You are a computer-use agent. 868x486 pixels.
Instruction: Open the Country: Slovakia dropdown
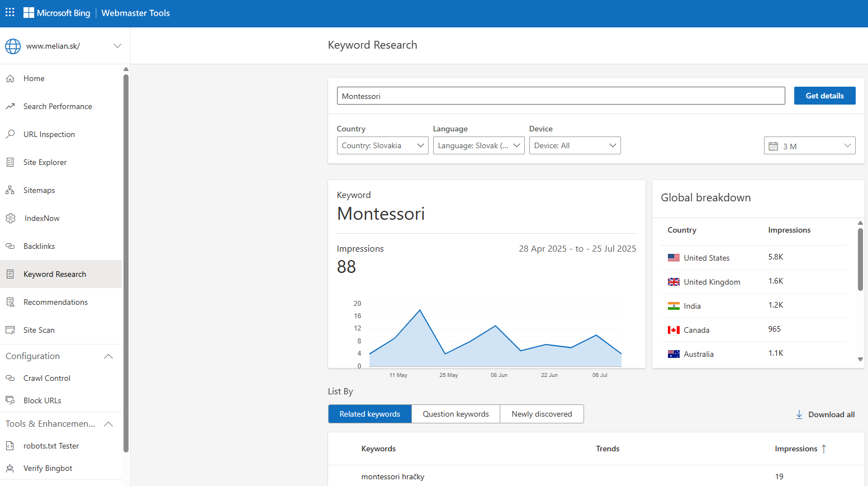(x=382, y=145)
